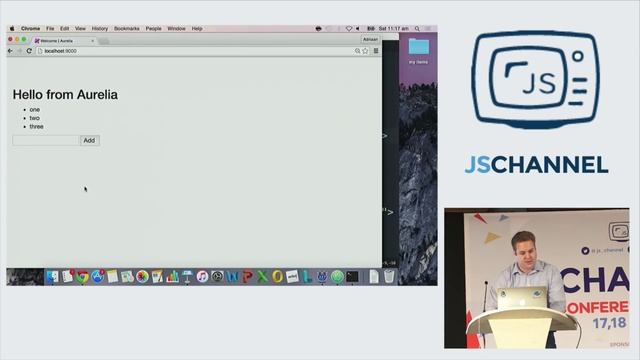Image resolution: width=640 pixels, height=360 pixels.
Task: Click the menu bar clock showing Sat 11:17 am
Action: point(393,29)
